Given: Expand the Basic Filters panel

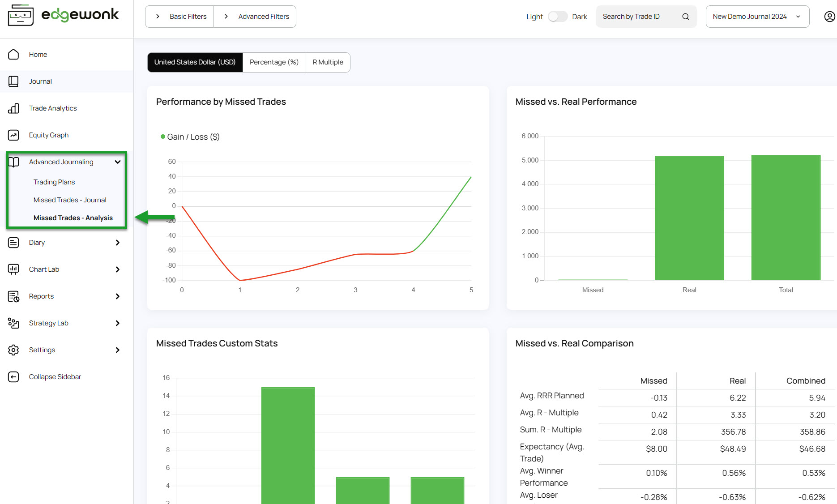Looking at the screenshot, I should 179,17.
